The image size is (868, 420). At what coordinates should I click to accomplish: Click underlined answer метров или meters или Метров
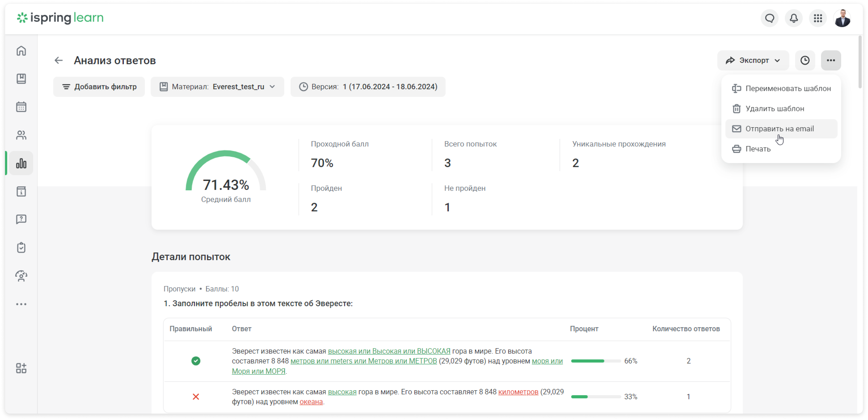364,361
